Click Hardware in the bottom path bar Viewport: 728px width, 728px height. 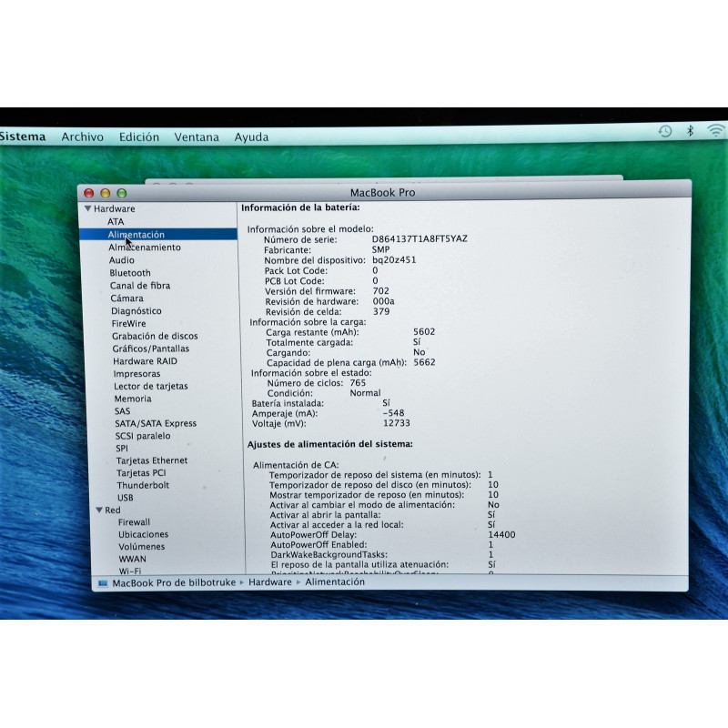pyautogui.click(x=270, y=581)
